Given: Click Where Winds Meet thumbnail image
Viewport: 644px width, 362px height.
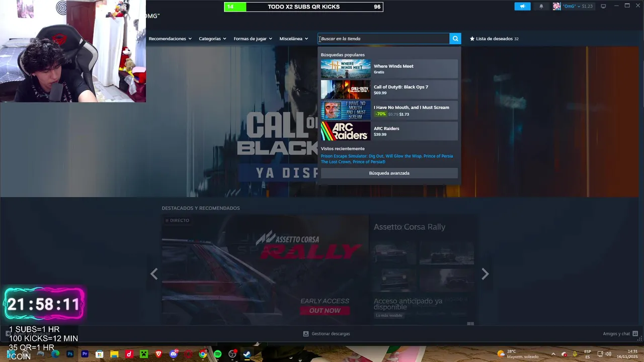Looking at the screenshot, I should coord(346,69).
